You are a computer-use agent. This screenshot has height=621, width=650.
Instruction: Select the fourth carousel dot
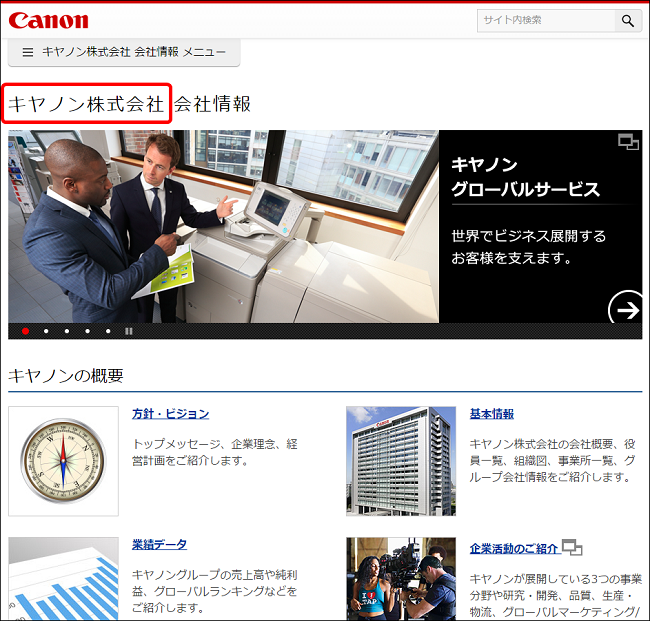point(87,331)
